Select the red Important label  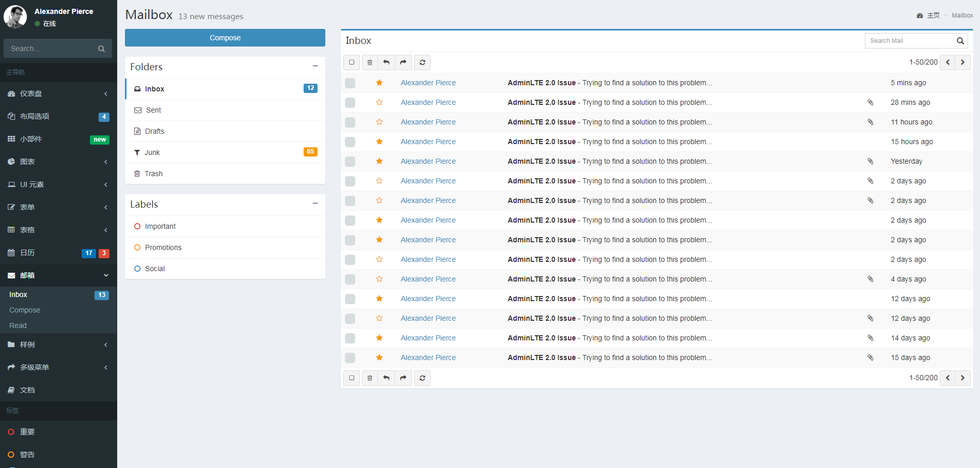tap(160, 226)
